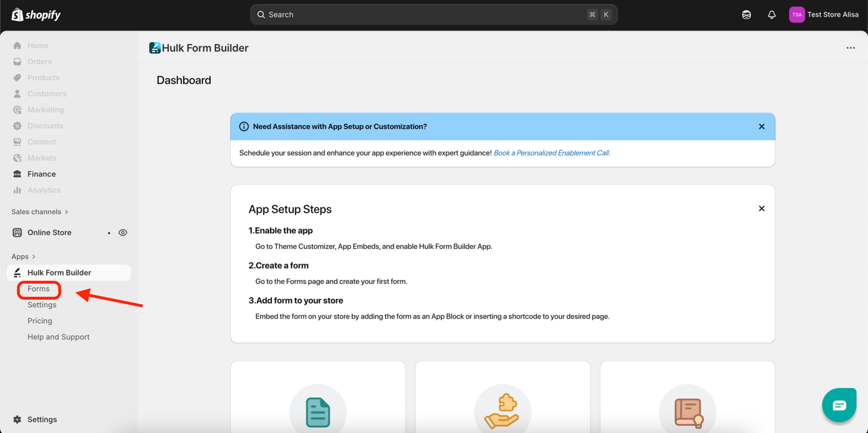Click the Markets globe icon

pos(17,158)
